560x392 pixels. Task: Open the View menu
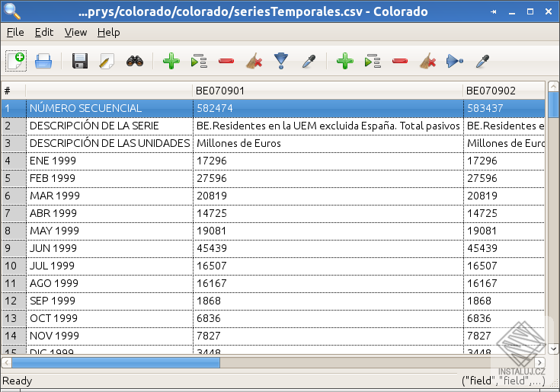click(x=75, y=33)
